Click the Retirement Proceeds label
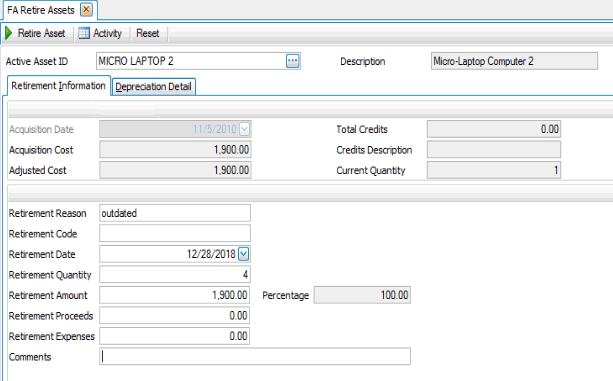The width and height of the screenshot is (613, 381). coord(51,316)
